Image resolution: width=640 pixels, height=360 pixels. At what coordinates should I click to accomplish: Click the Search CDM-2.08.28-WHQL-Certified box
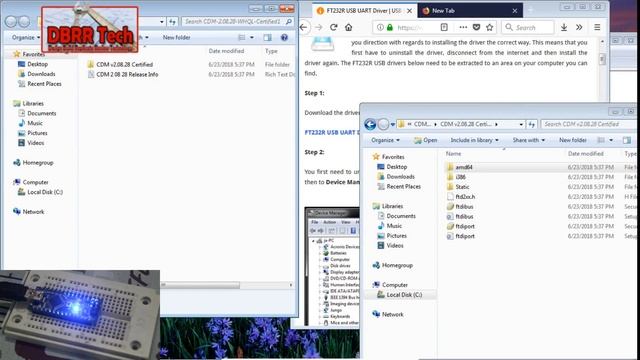coord(237,21)
